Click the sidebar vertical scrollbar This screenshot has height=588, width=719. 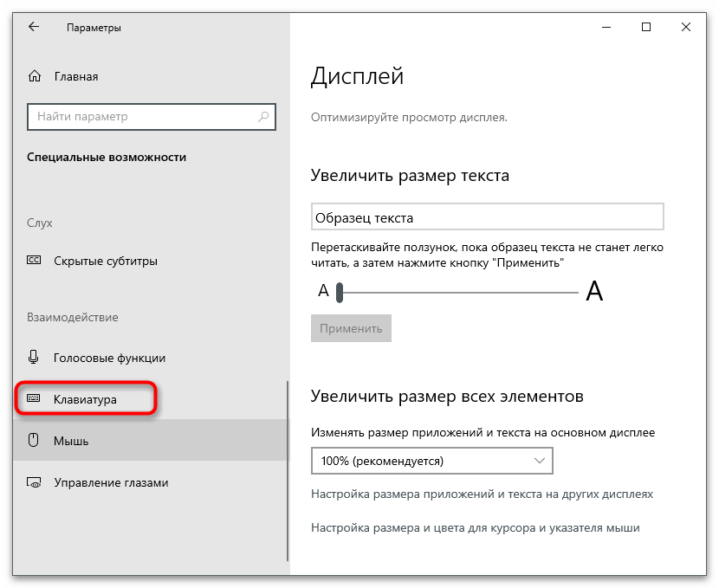[x=288, y=471]
